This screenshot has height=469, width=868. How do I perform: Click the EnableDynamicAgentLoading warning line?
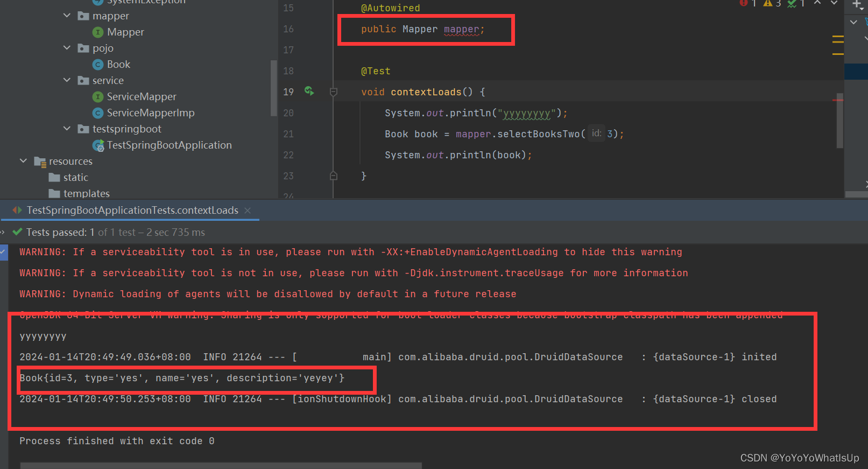[350, 252]
